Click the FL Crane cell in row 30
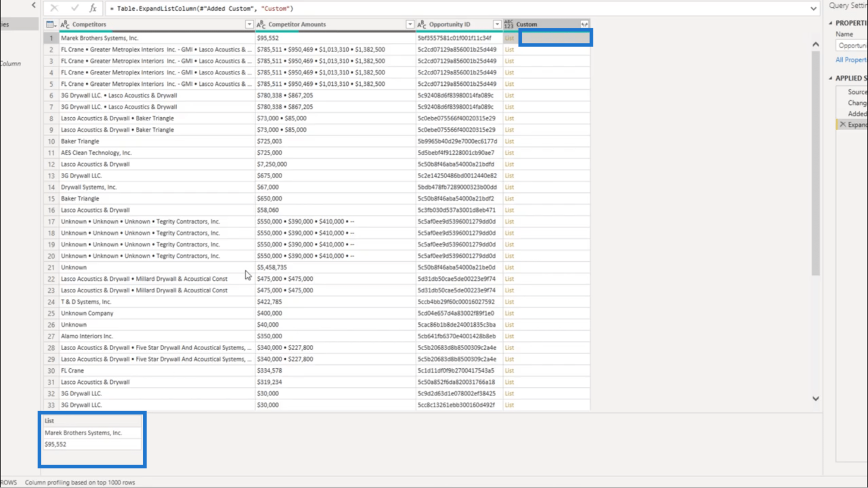 [x=157, y=371]
